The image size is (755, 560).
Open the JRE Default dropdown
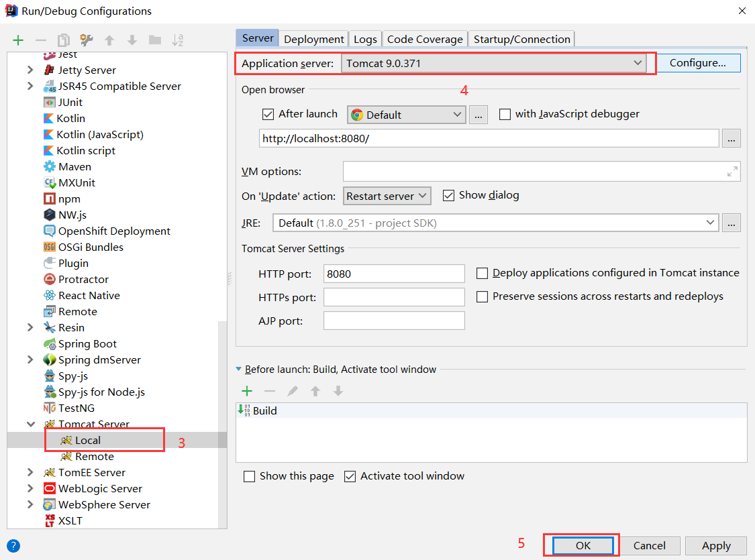point(495,223)
